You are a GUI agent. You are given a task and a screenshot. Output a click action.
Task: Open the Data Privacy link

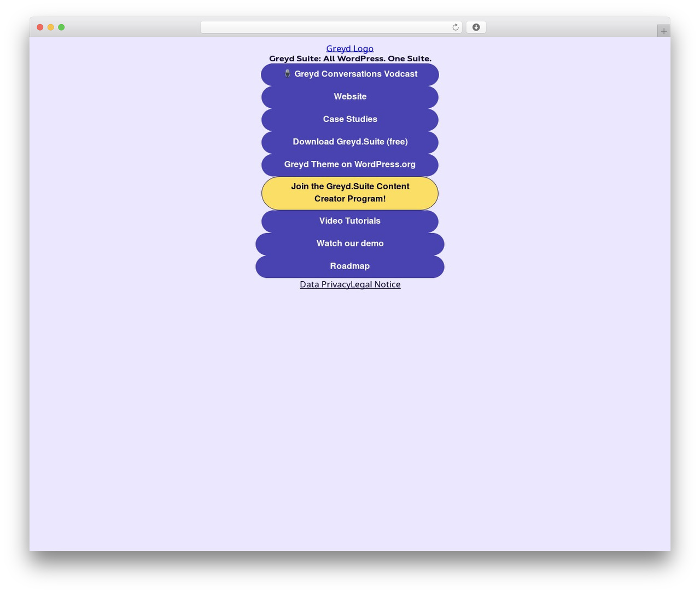coord(325,284)
